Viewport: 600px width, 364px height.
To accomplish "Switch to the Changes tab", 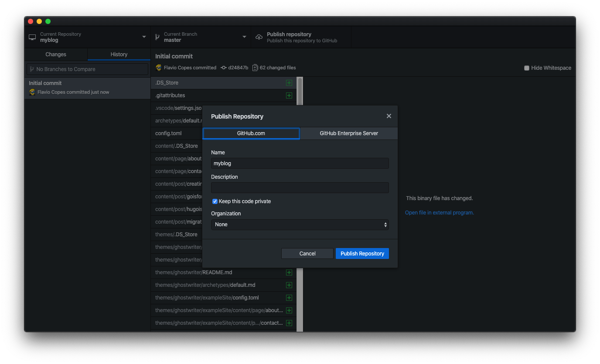I will click(x=56, y=54).
